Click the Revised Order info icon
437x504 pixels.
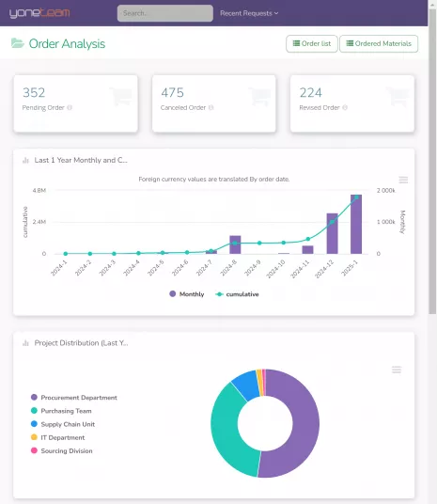coord(345,108)
